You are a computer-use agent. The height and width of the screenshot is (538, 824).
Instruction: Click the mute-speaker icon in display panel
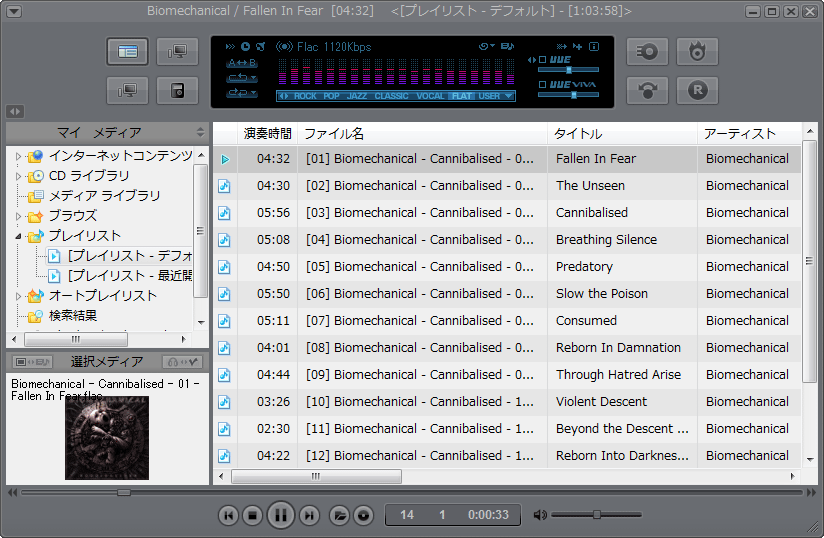click(x=260, y=47)
